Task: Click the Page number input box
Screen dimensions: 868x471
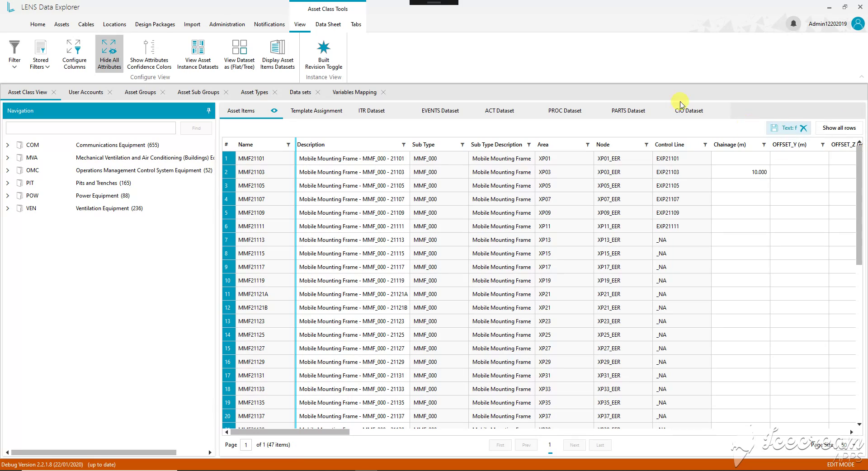Action: pos(246,445)
